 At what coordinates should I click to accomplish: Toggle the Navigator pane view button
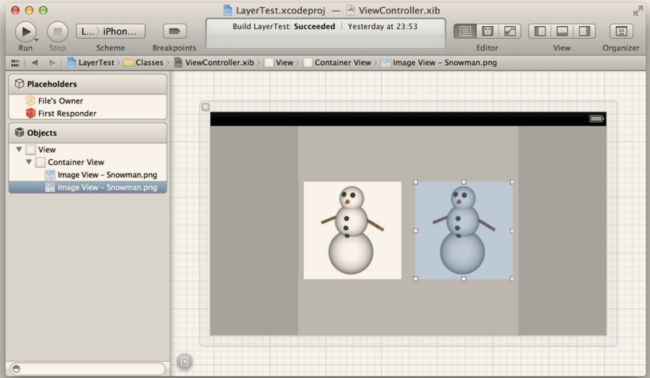(x=540, y=31)
